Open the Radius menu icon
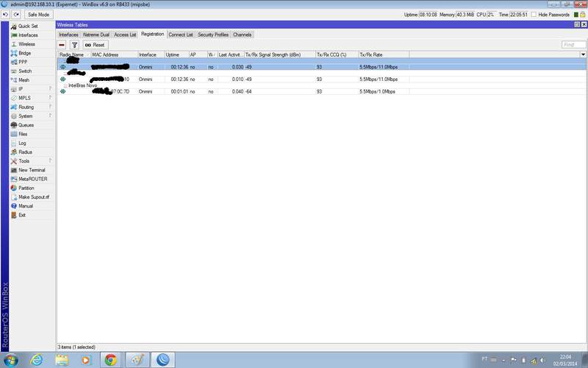The image size is (588, 368). tap(14, 152)
